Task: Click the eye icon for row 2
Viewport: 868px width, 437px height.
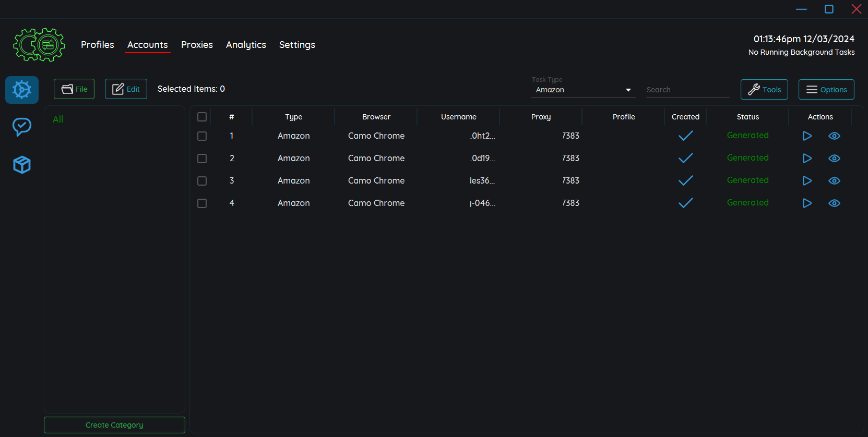Action: click(x=834, y=158)
